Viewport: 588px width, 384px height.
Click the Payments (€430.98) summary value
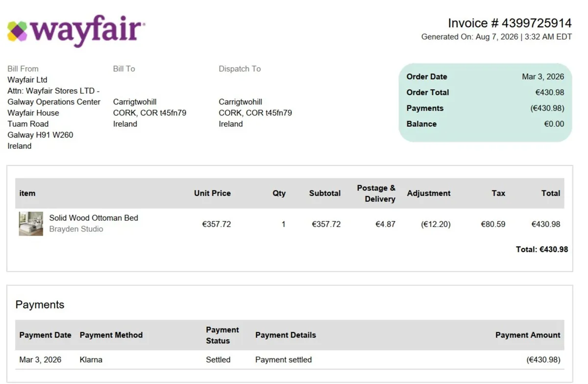(x=547, y=108)
